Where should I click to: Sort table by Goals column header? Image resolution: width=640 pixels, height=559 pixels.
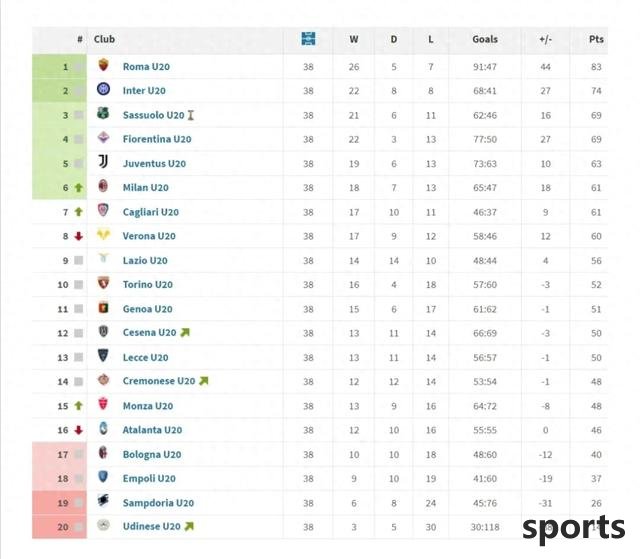tap(485, 39)
